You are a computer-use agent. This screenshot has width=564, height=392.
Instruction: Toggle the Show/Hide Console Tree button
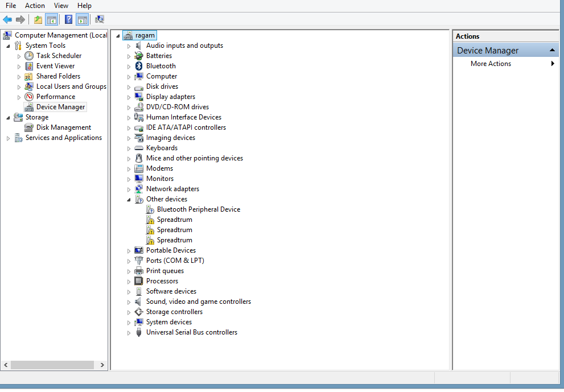pyautogui.click(x=52, y=19)
